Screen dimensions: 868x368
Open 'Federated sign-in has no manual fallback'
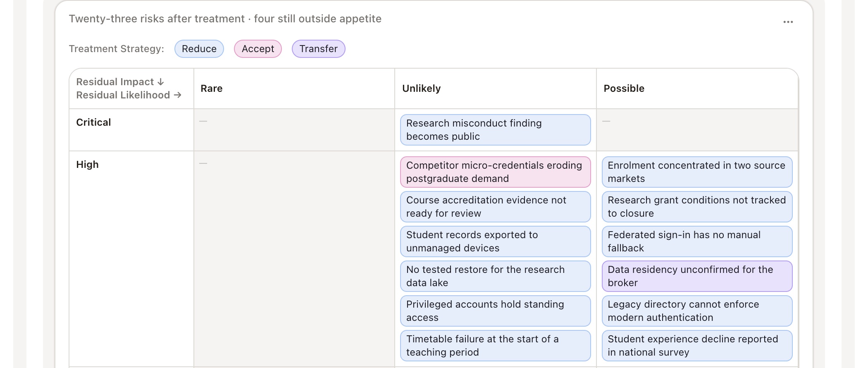(x=697, y=241)
